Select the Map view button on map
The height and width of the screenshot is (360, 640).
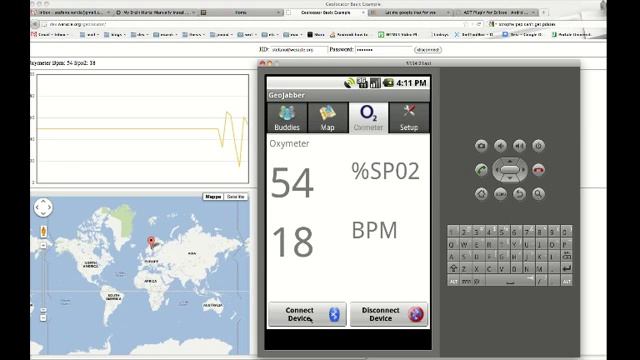213,197
